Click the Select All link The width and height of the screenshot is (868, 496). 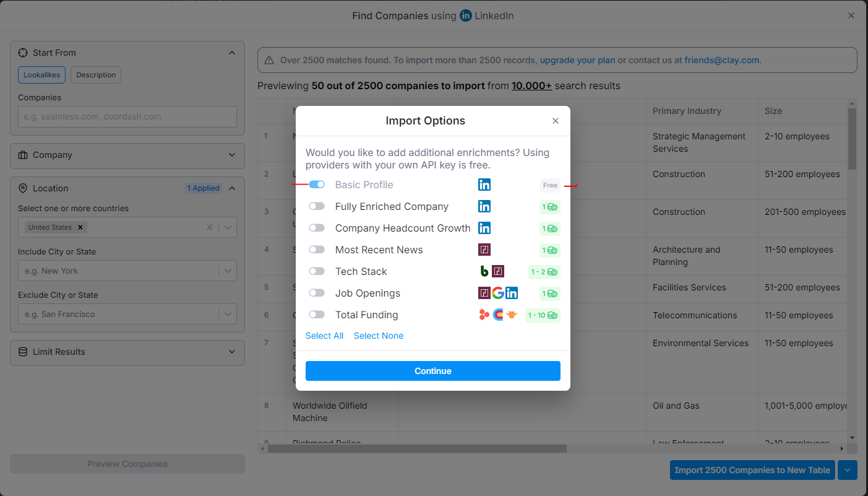(x=324, y=336)
